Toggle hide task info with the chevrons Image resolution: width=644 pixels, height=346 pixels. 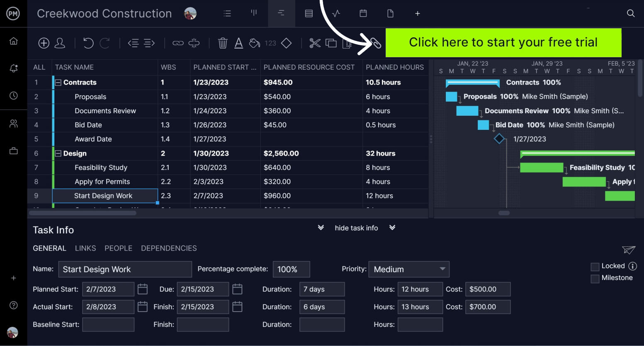(321, 228)
